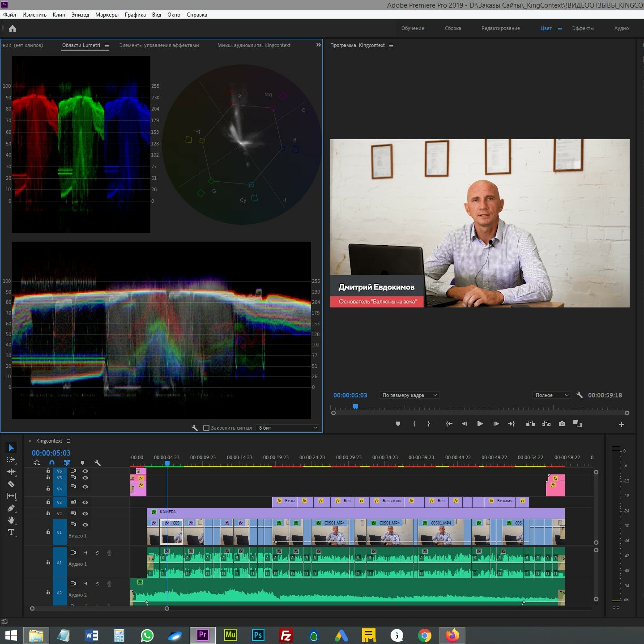Toggle V3 track visibility eye

85,502
